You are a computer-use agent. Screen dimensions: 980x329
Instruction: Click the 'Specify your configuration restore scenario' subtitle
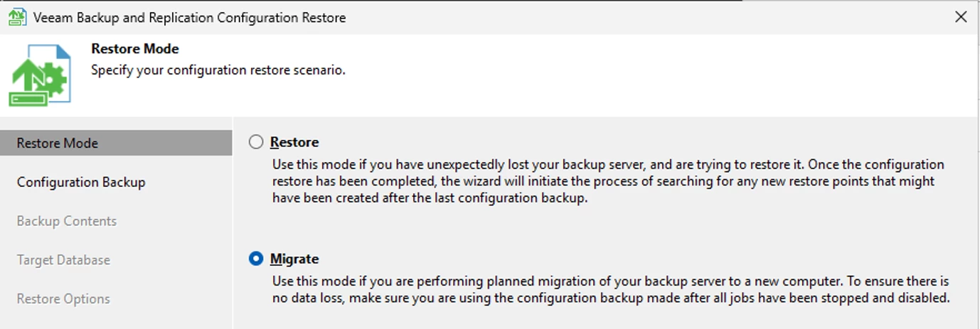point(218,70)
